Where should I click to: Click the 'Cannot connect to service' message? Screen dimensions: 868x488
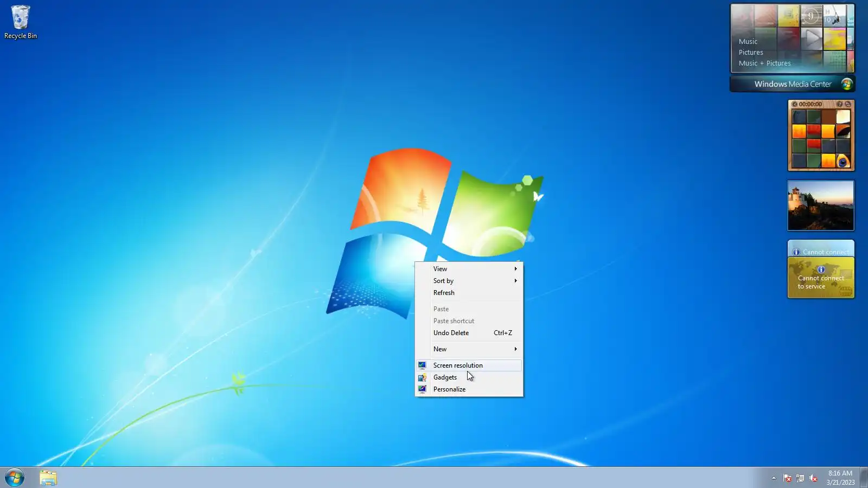[821, 282]
